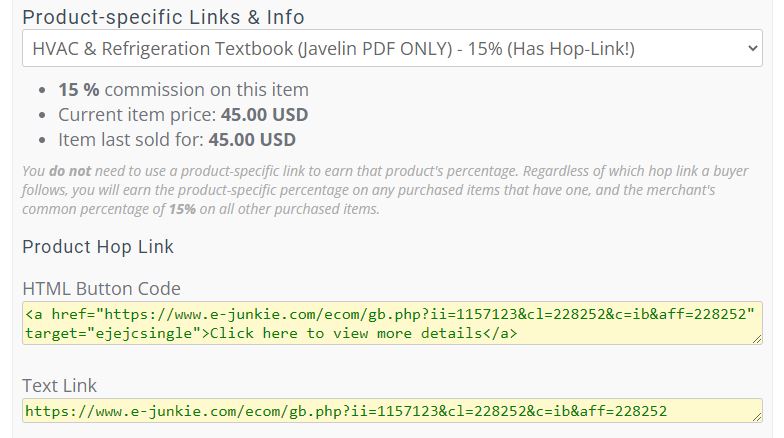The image size is (784, 438).
Task: Click the "Text Link" label
Action: coord(60,386)
